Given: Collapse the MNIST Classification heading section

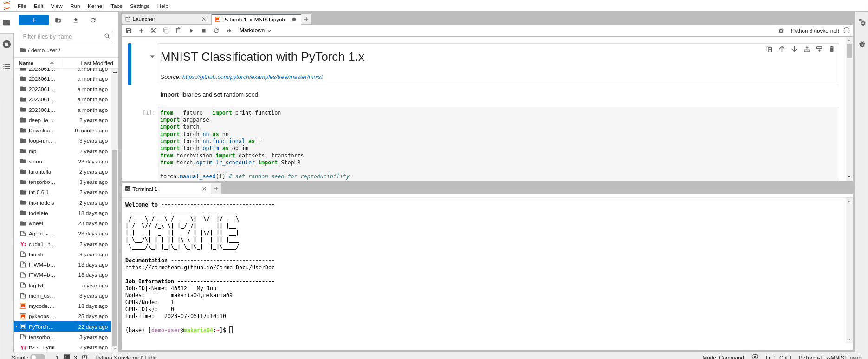Looking at the screenshot, I should point(152,57).
